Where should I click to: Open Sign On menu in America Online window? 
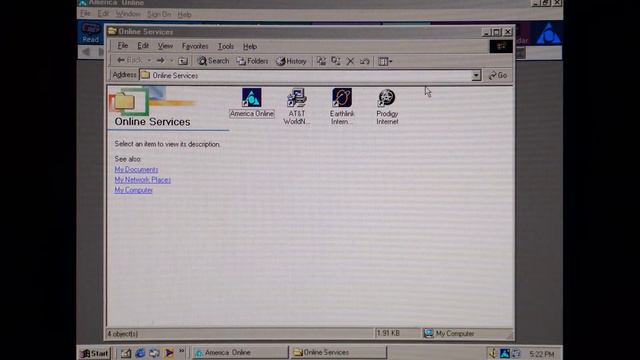[159, 14]
